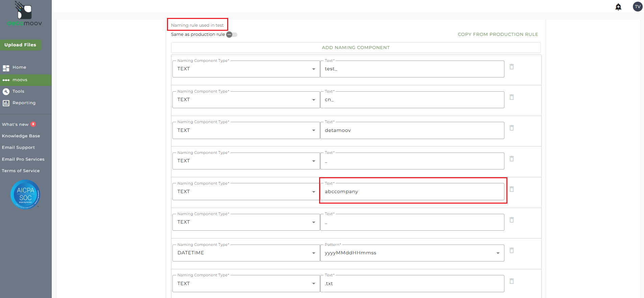The height and width of the screenshot is (298, 644).
Task: Delete the 'cn_' naming component
Action: tap(512, 97)
